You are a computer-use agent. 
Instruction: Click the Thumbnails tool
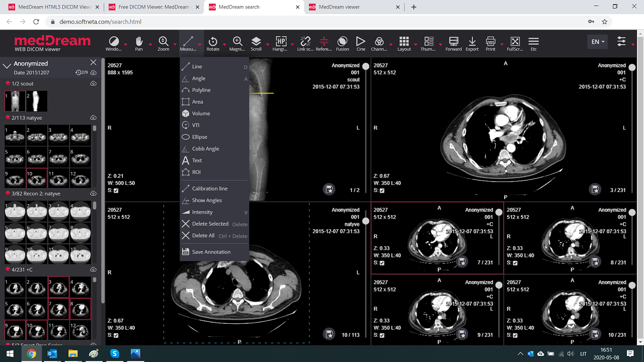(428, 43)
